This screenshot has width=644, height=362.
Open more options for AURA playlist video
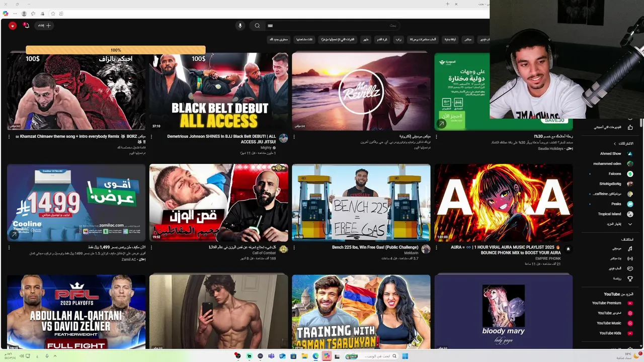click(x=436, y=248)
